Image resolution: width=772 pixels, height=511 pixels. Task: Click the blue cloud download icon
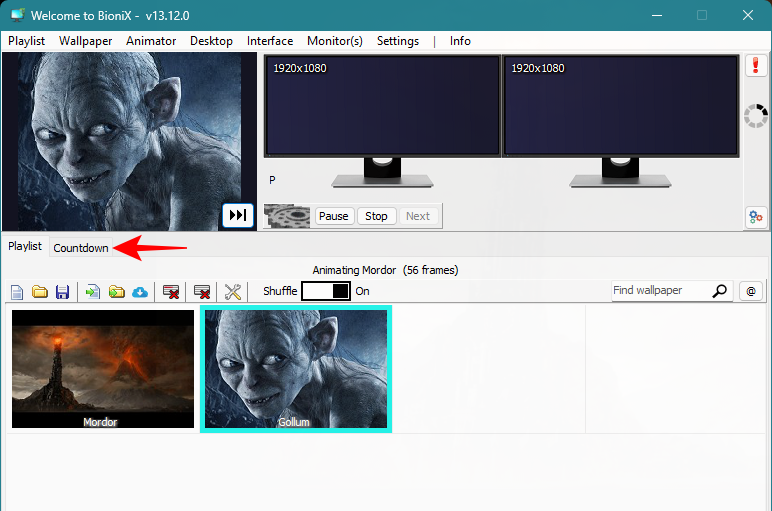click(x=140, y=292)
